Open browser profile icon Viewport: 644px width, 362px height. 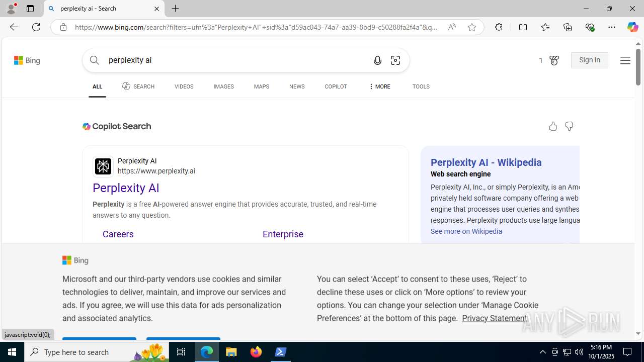pos(11,9)
